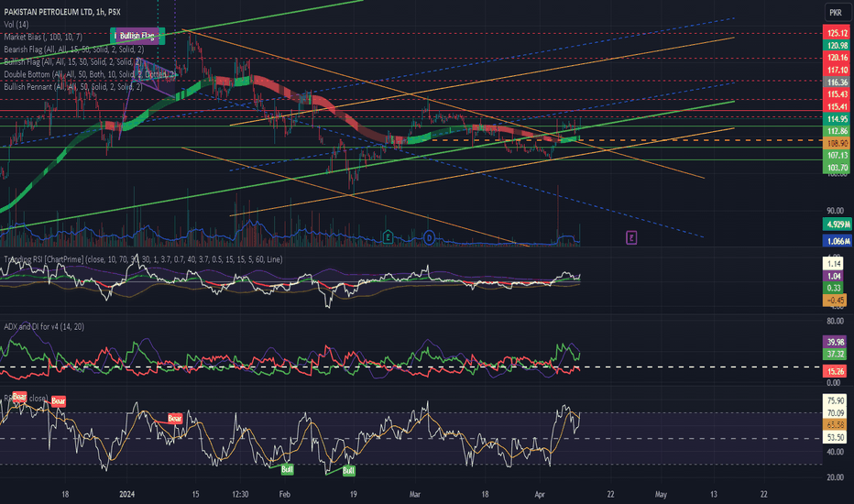Click the 39.98 ADX value label
The height and width of the screenshot is (504, 854).
(836, 342)
